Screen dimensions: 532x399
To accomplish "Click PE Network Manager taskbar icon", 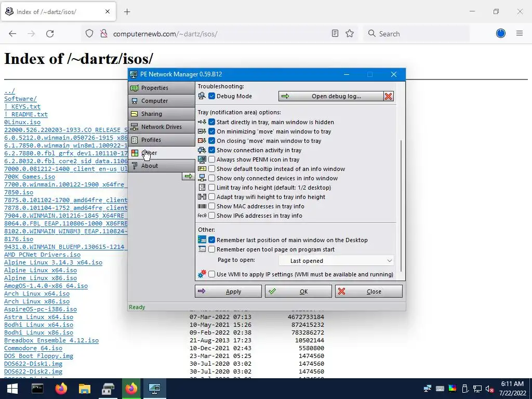I will tap(154, 389).
